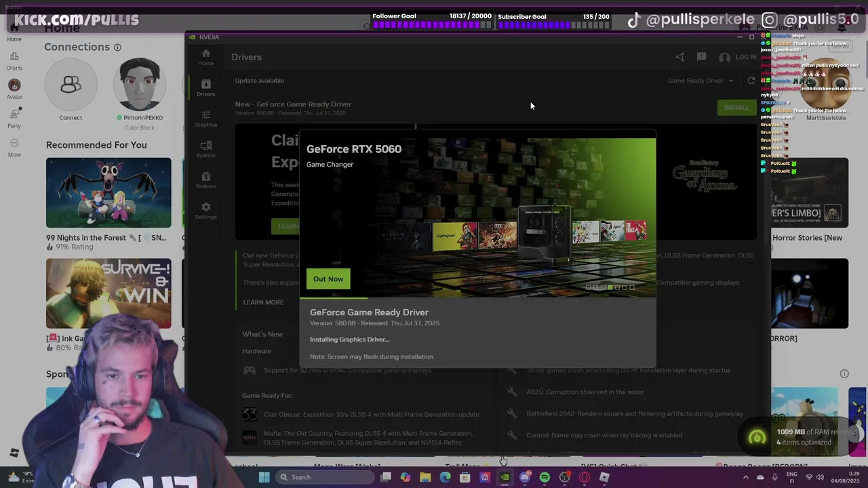868x488 pixels.
Task: Click Mafia: The Old Country entry
Action: (368, 438)
